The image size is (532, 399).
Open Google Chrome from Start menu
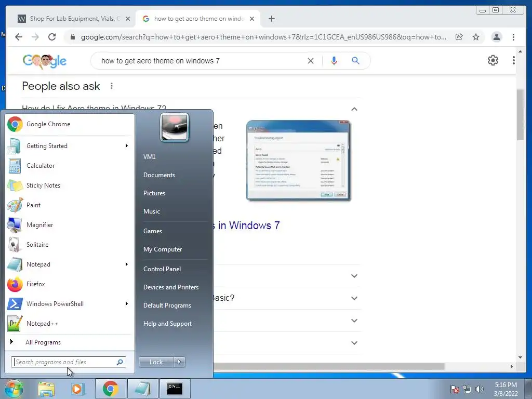tap(69, 124)
